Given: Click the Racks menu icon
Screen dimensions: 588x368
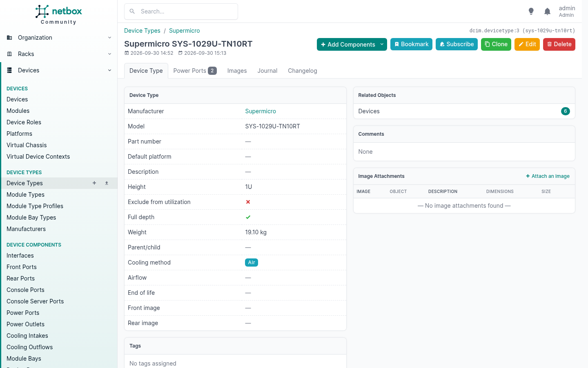Looking at the screenshot, I should tap(9, 54).
